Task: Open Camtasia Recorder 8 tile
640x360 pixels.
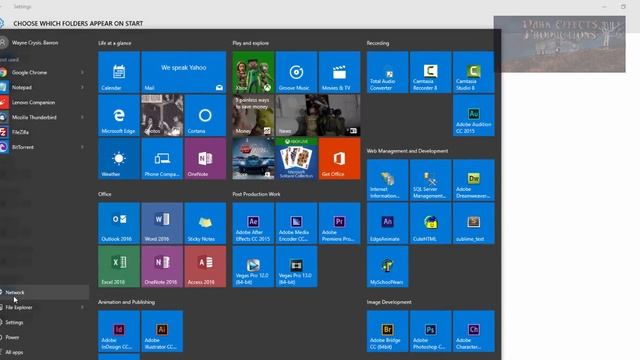Action: (x=431, y=72)
